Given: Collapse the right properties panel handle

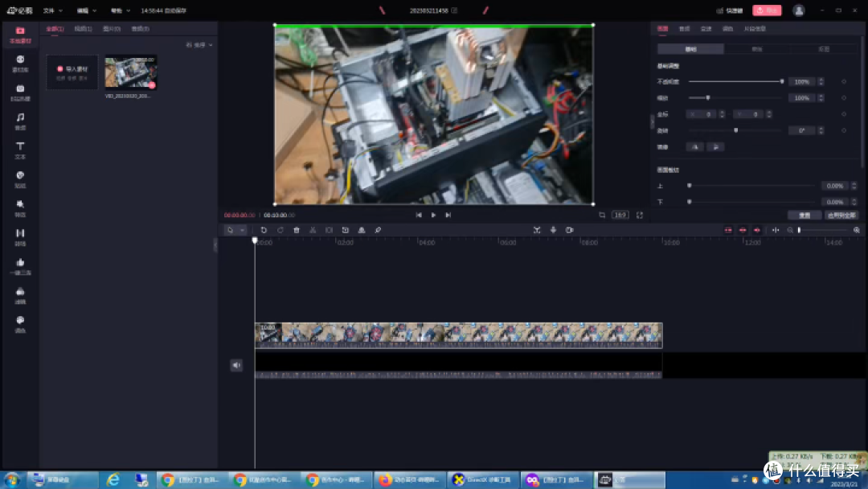Looking at the screenshot, I should [x=652, y=121].
